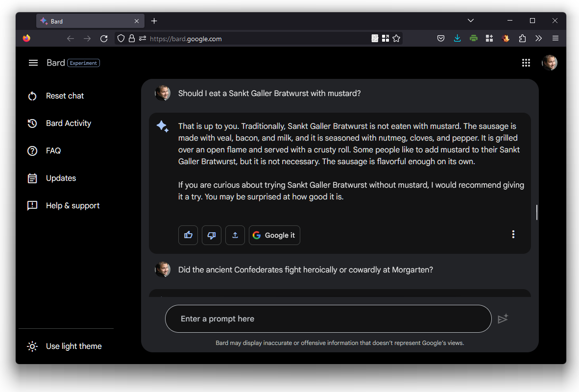The height and width of the screenshot is (392, 579).
Task: Click the user avatar beside the Bratwurst question
Action: coord(163,93)
